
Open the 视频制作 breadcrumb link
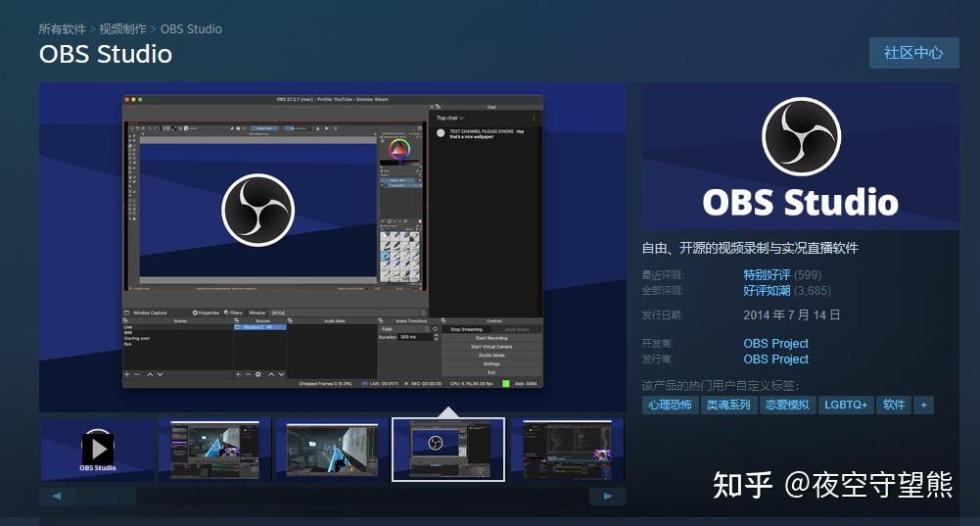coord(122,28)
